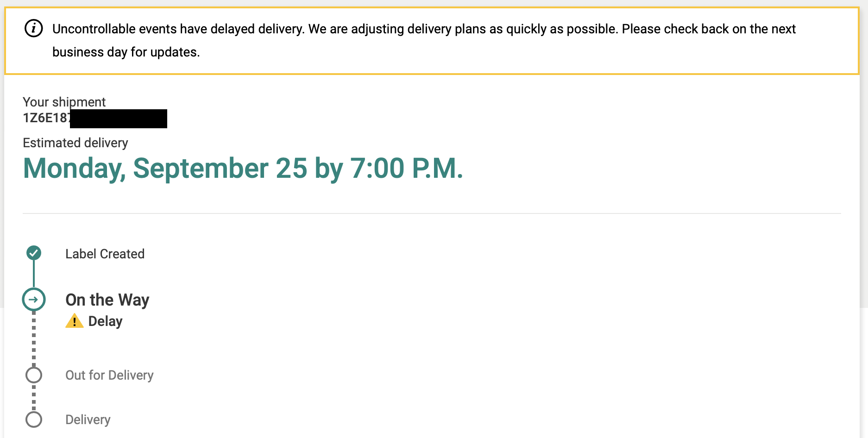Click the Delay status label
The width and height of the screenshot is (868, 438).
(105, 321)
